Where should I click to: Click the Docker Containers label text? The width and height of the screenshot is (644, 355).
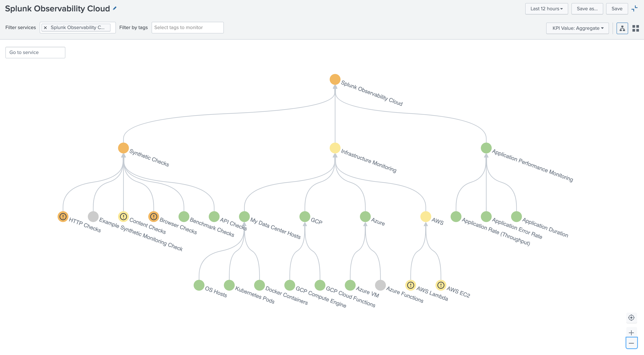[x=287, y=295]
